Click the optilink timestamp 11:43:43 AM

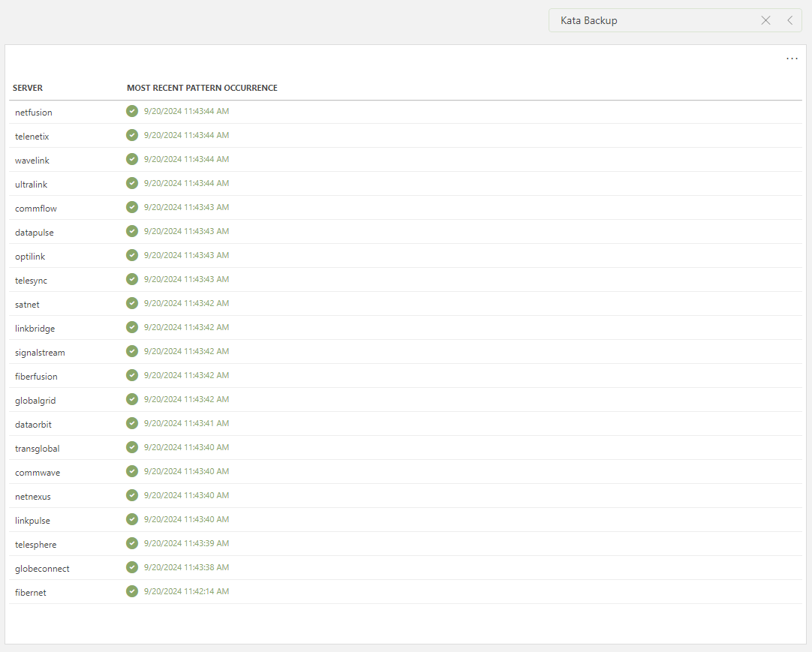pos(186,255)
